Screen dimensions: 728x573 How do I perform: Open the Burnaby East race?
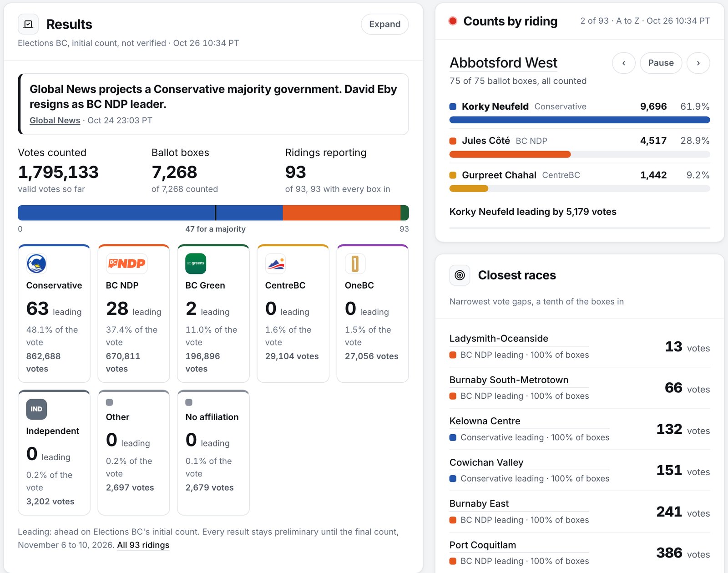pyautogui.click(x=479, y=504)
